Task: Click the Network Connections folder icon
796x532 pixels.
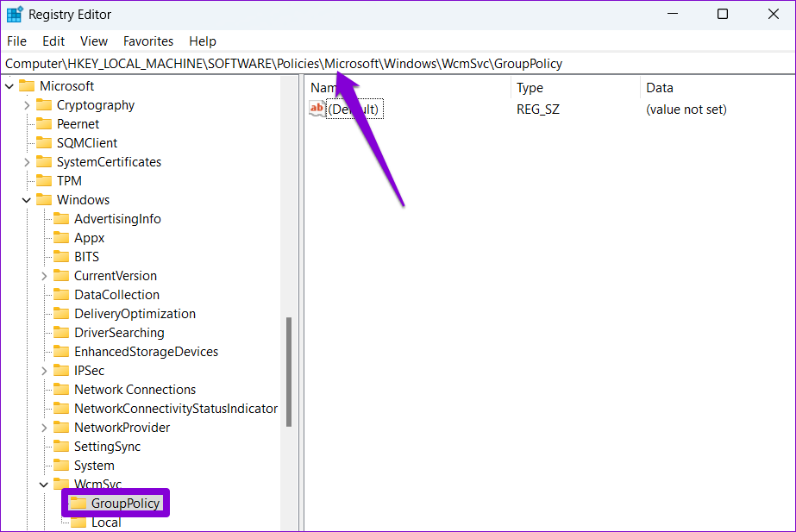Action: coord(61,390)
